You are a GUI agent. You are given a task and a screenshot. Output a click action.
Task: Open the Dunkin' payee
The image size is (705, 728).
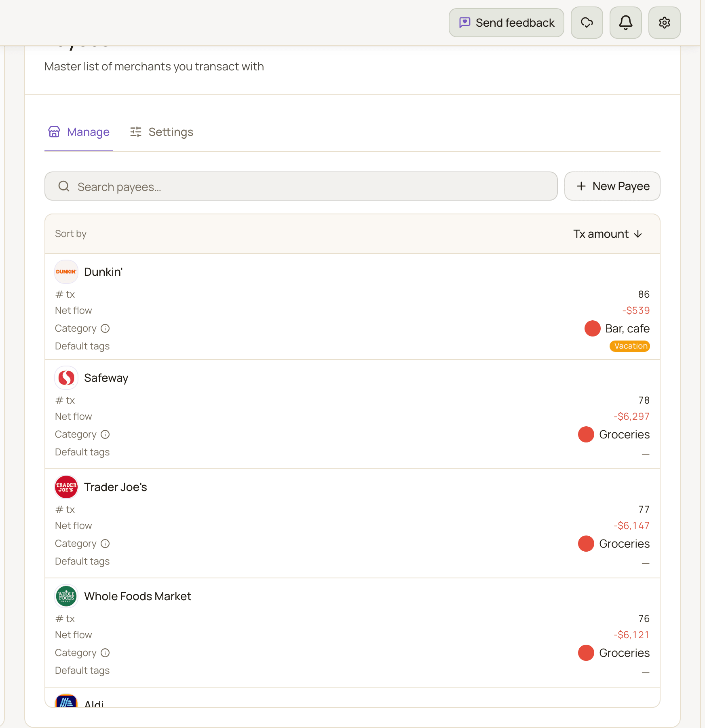click(103, 272)
